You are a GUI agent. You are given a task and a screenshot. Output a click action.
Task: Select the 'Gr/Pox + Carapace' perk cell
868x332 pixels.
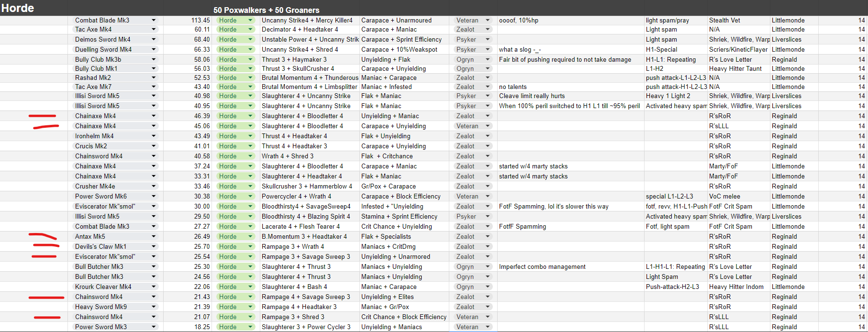click(x=404, y=187)
